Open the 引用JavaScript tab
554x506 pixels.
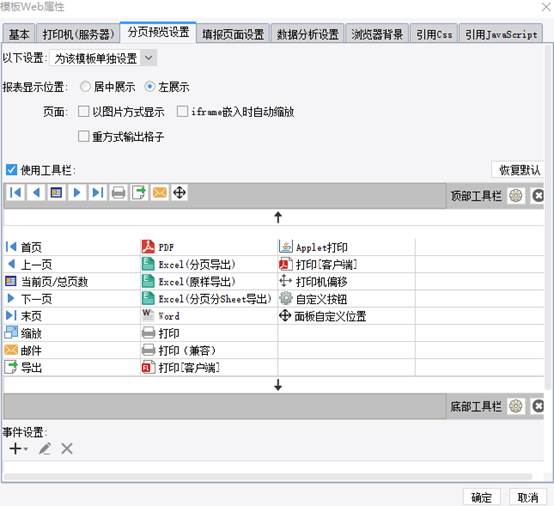pos(501,34)
